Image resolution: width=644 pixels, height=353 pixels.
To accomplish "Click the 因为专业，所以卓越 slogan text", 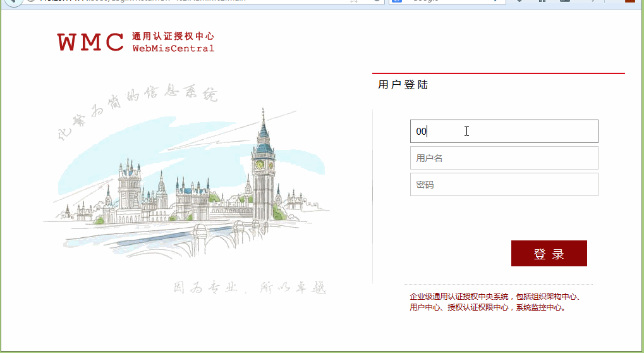I will pos(250,288).
